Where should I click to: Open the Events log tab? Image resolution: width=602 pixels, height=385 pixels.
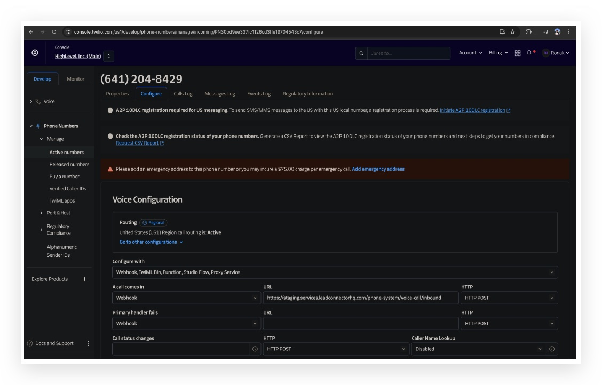tap(259, 94)
